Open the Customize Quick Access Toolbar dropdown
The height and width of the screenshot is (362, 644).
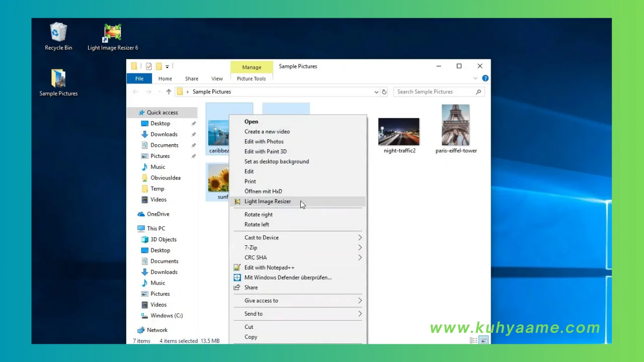167,66
